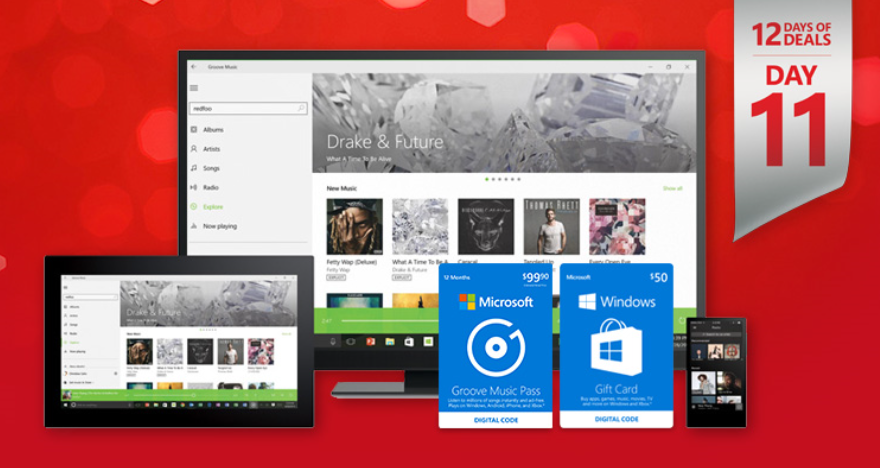Open the Now playing view
The image size is (880, 468).
[x=219, y=226]
